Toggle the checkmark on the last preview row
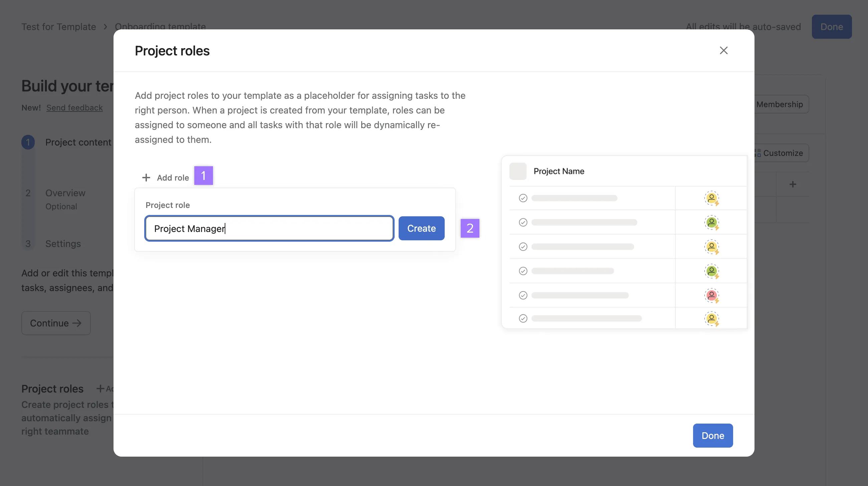 522,318
